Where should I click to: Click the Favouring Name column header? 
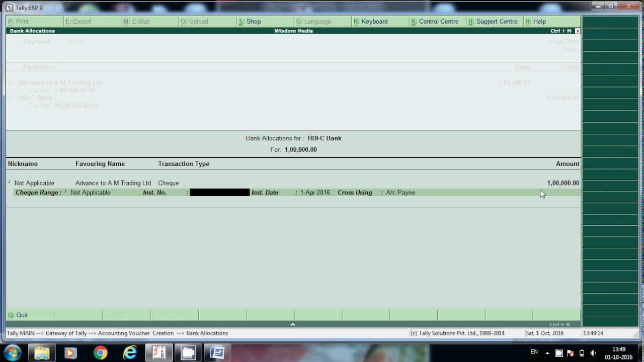coord(100,164)
